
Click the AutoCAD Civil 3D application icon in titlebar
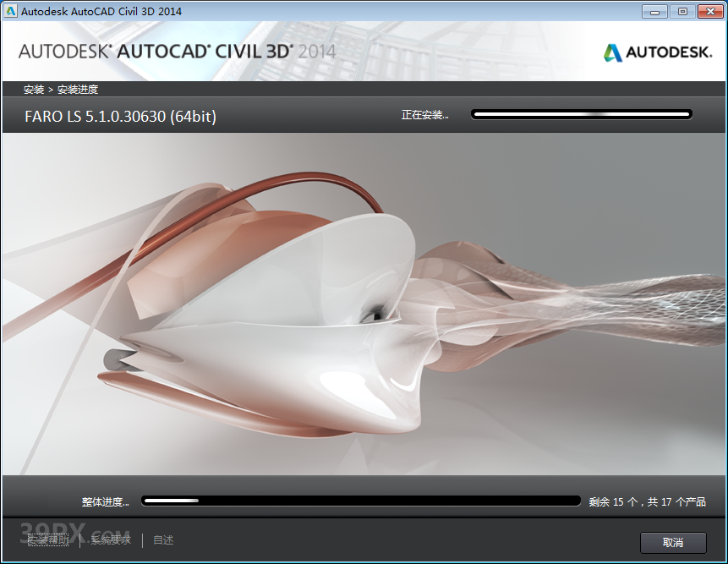[12, 11]
